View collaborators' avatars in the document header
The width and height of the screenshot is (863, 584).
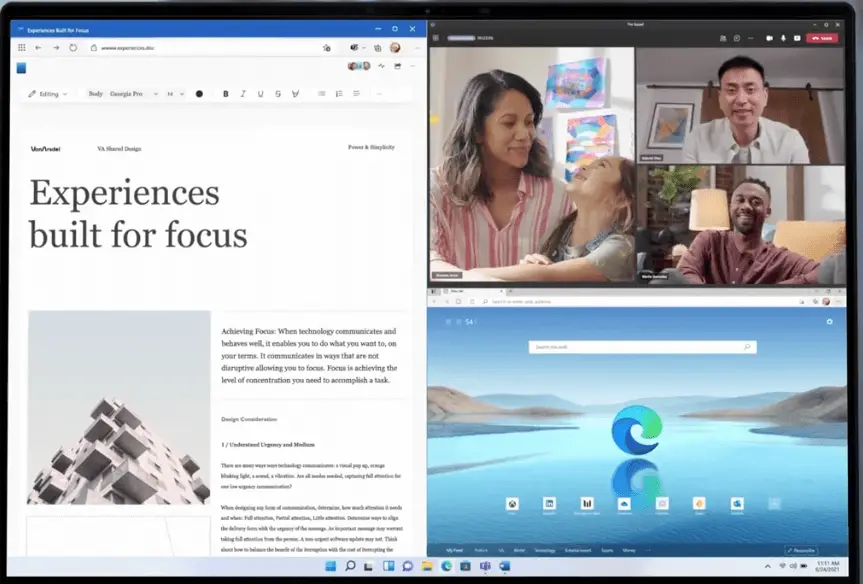tap(359, 66)
